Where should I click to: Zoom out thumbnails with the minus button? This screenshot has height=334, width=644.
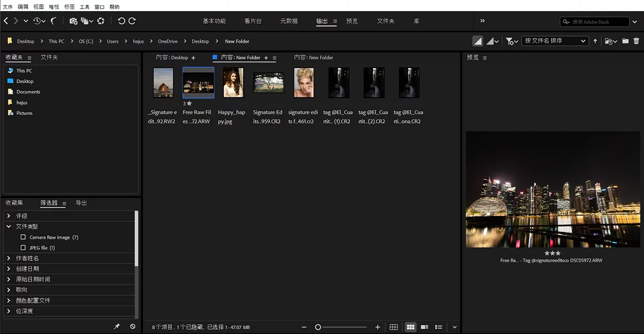[304, 327]
